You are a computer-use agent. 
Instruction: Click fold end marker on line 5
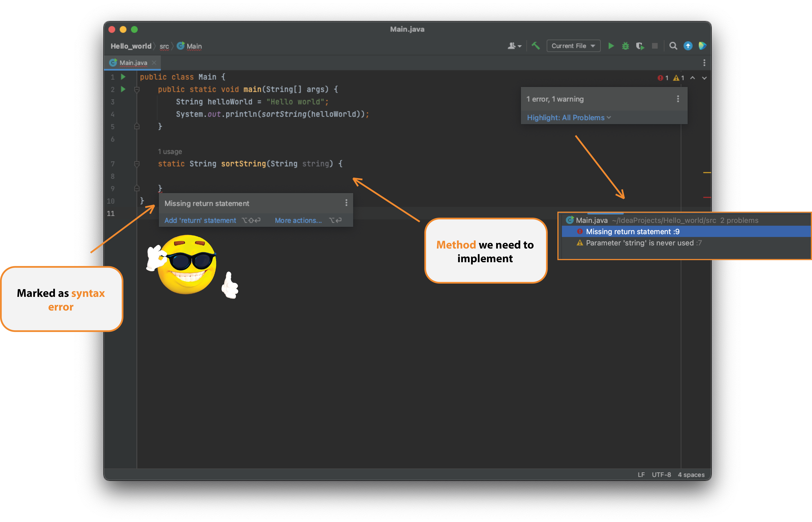click(x=137, y=126)
